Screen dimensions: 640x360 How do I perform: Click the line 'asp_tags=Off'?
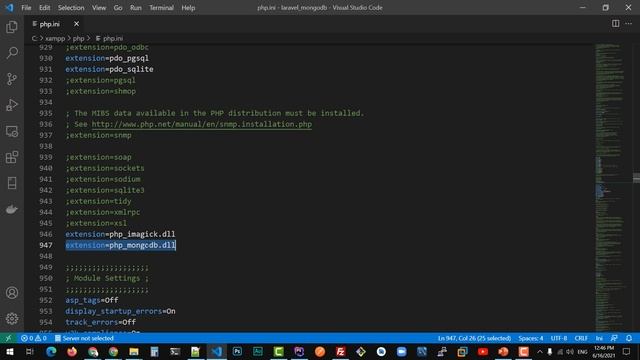point(92,300)
